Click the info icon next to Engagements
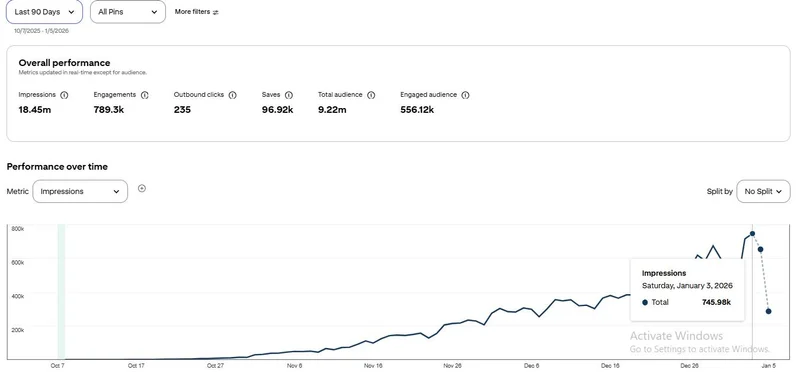This screenshot has height=372, width=800. pos(144,95)
